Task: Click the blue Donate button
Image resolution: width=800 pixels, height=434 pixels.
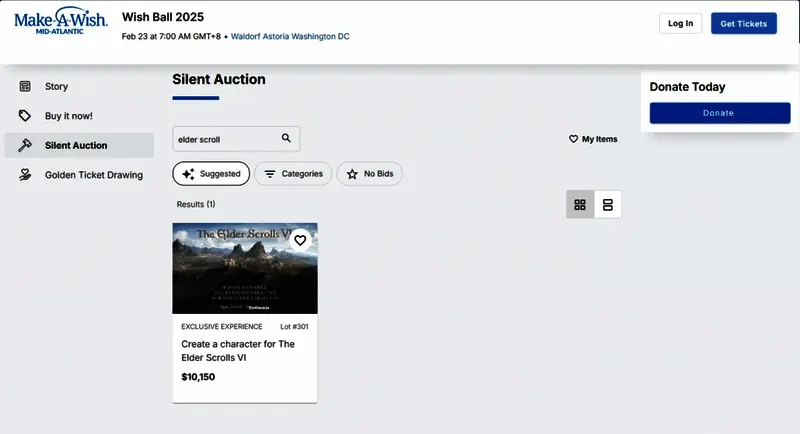Action: (718, 113)
